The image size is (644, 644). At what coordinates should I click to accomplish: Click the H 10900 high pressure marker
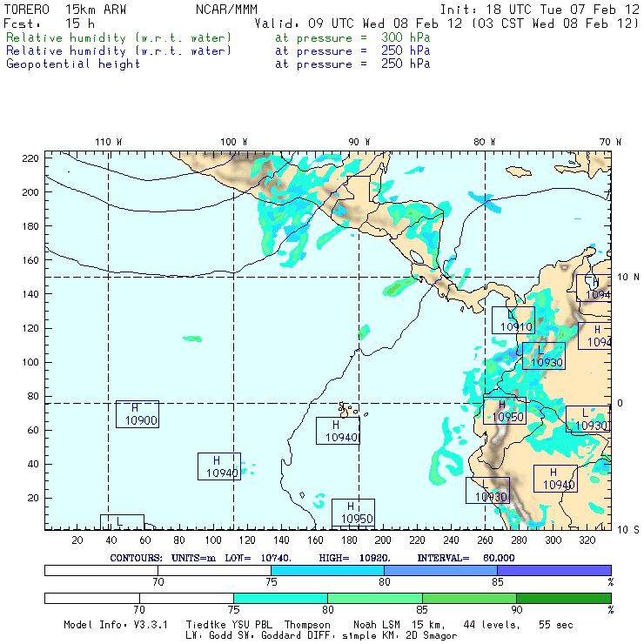pyautogui.click(x=137, y=414)
